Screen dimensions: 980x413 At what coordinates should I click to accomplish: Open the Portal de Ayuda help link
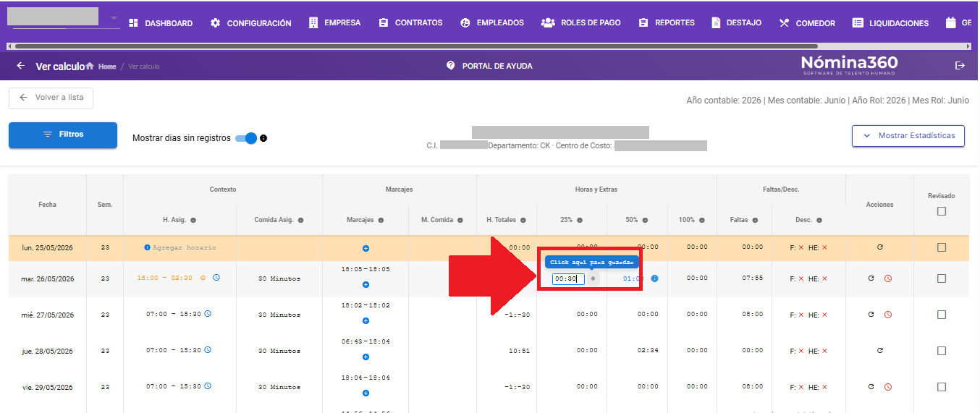[489, 66]
